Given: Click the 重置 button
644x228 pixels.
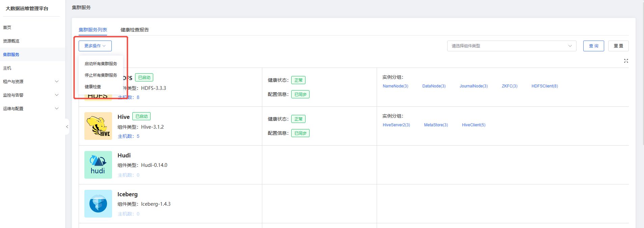Looking at the screenshot, I should pyautogui.click(x=618, y=46).
